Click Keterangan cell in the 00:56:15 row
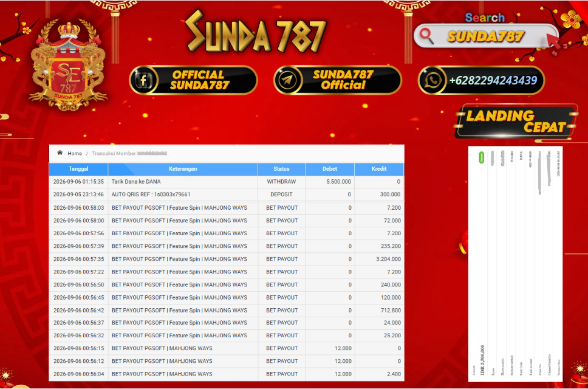Screen dimensions: 588x389 click(x=183, y=348)
